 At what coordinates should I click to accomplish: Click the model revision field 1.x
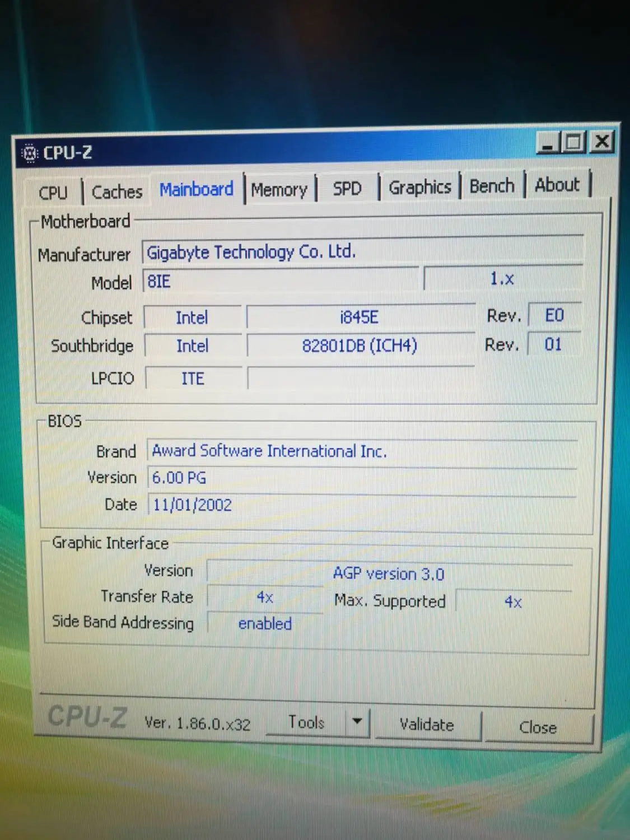click(502, 278)
